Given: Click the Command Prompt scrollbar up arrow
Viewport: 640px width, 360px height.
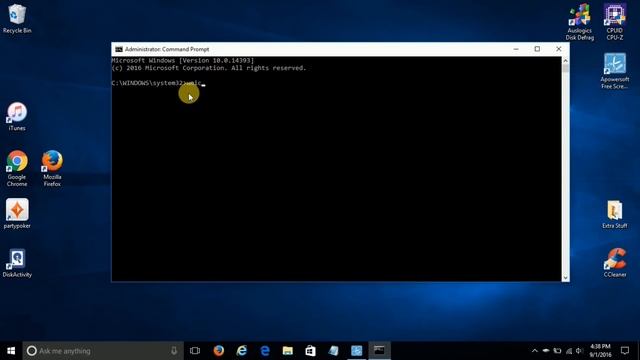Looking at the screenshot, I should click(565, 60).
